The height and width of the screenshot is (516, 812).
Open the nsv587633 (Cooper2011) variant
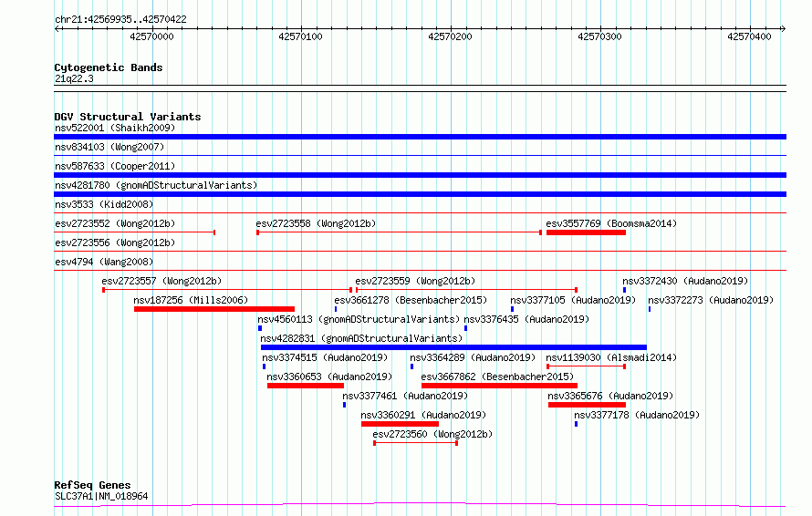click(115, 166)
